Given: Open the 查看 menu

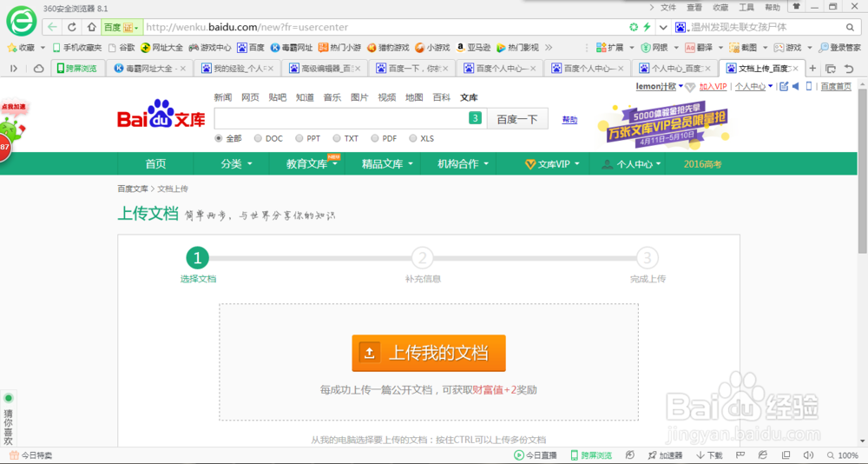Looking at the screenshot, I should [x=694, y=7].
